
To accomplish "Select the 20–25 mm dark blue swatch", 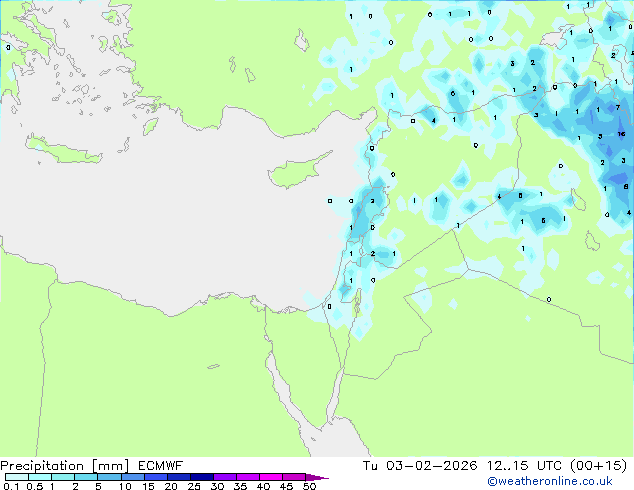I will click(x=178, y=477).
